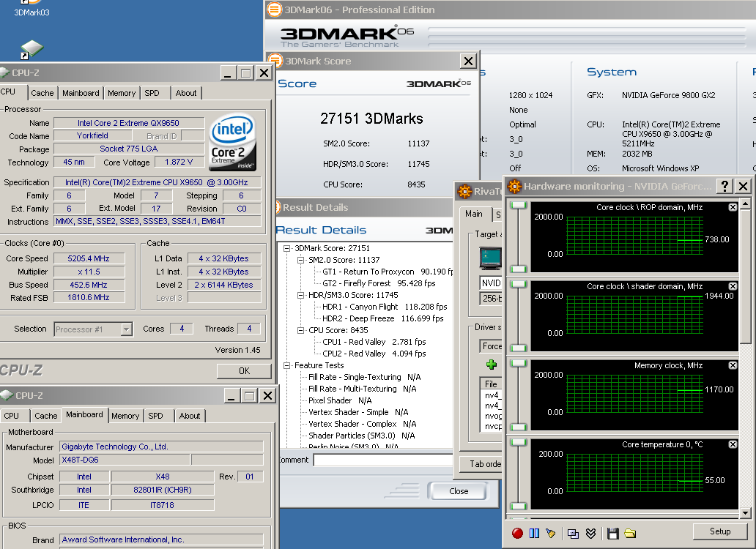The width and height of the screenshot is (756, 549).
Task: Click motherboard model X48T-DQ6 field
Action: [x=125, y=460]
